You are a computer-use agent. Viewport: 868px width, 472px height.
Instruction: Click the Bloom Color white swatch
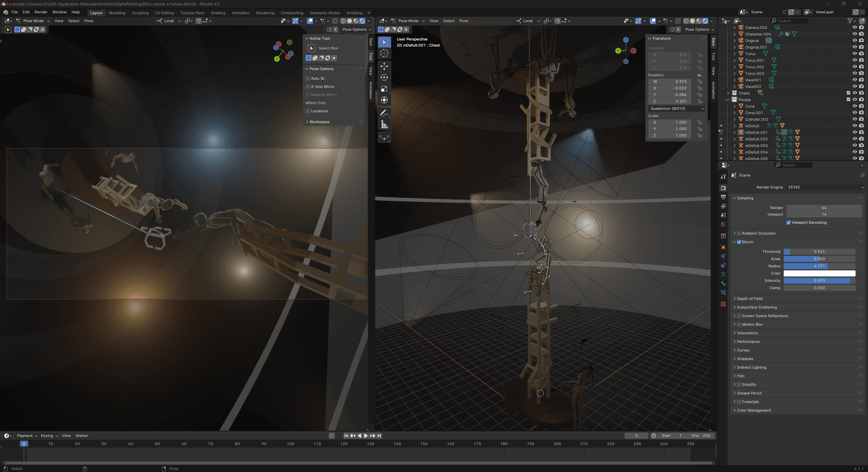point(819,273)
